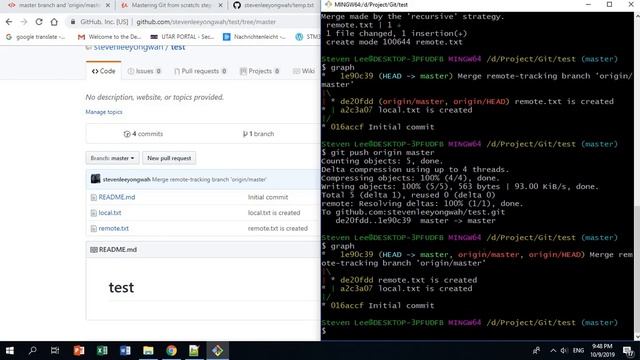This screenshot has width=640, height=360.
Task: Open the Gmail 'Welcome to the De...' bookmark
Action: tap(109, 37)
